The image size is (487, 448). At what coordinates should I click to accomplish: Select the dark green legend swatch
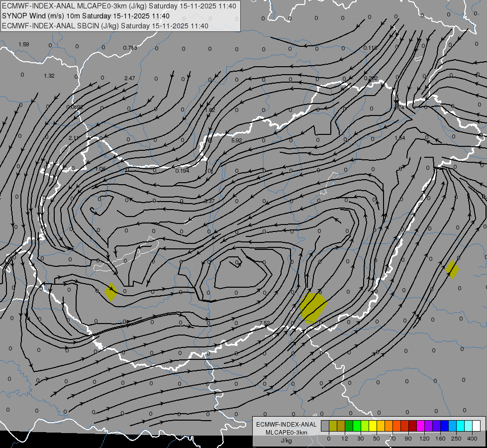(x=349, y=426)
